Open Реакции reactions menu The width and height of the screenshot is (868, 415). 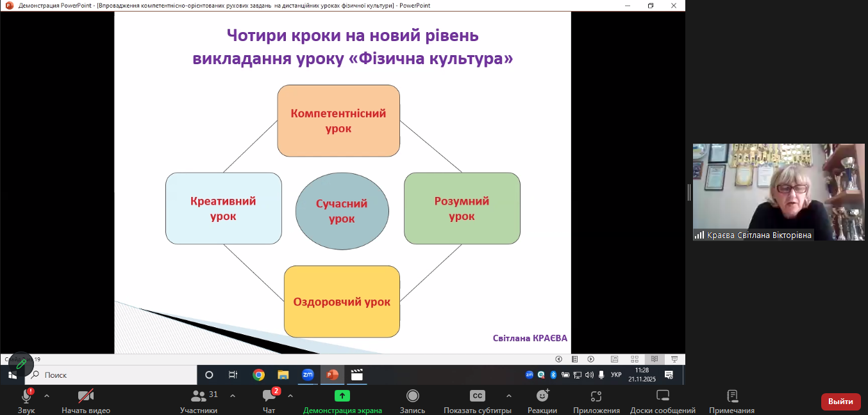pyautogui.click(x=542, y=396)
